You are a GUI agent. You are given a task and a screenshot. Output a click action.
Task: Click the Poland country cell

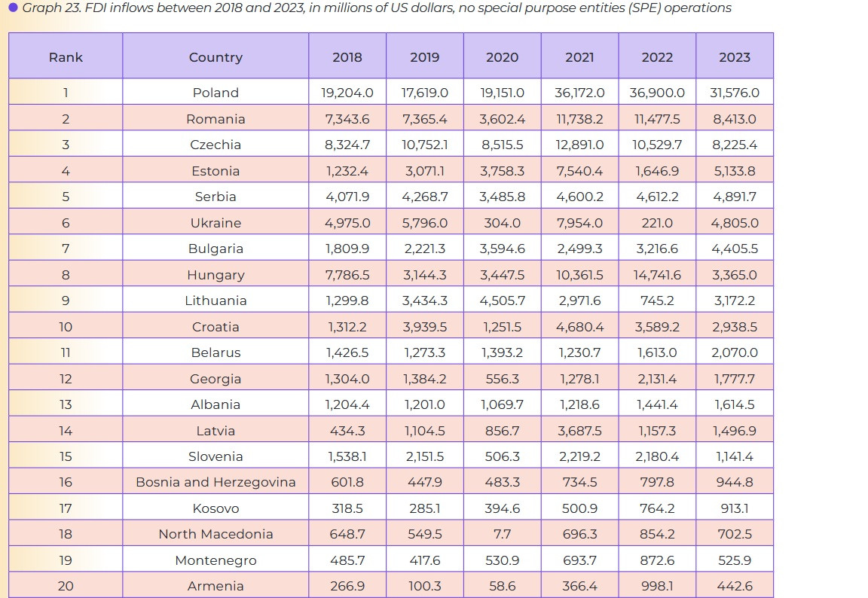point(215,93)
